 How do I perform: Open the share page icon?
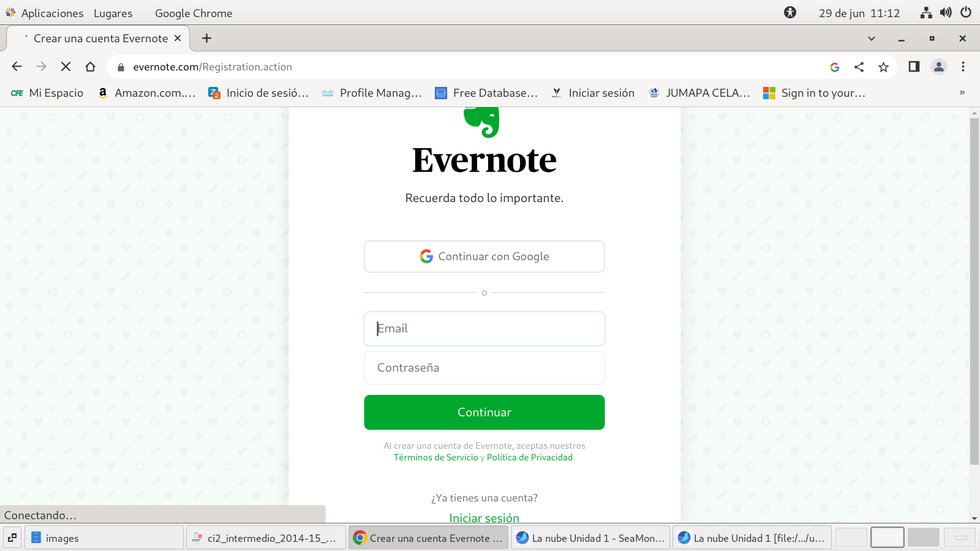[859, 67]
